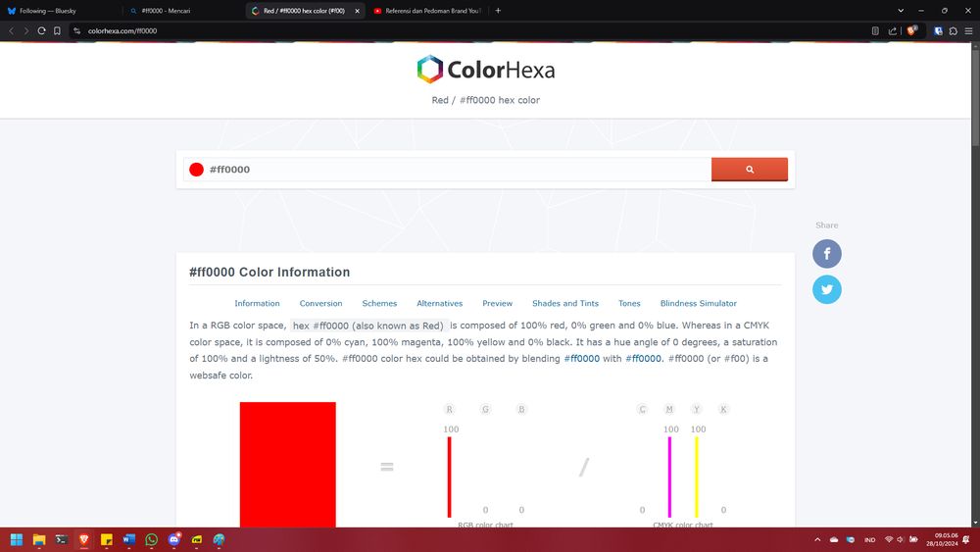980x552 pixels.
Task: Click the red R bar in RGB chart
Action: click(450, 477)
